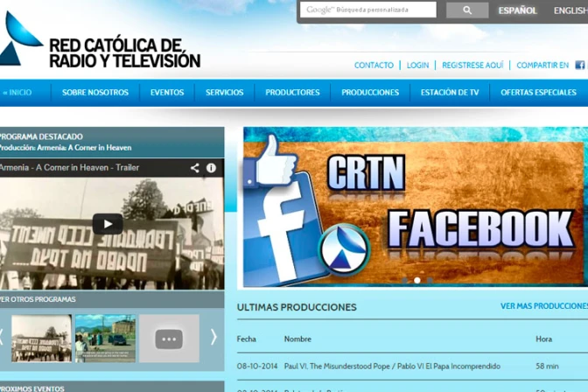
Task: Click the Google custom search field
Action: (368, 10)
